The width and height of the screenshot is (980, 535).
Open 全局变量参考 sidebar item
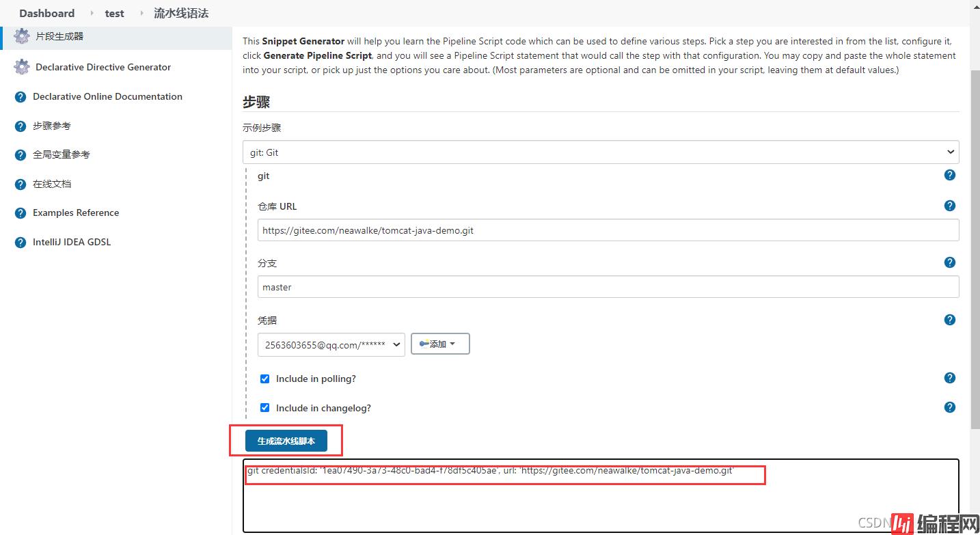[x=62, y=154]
